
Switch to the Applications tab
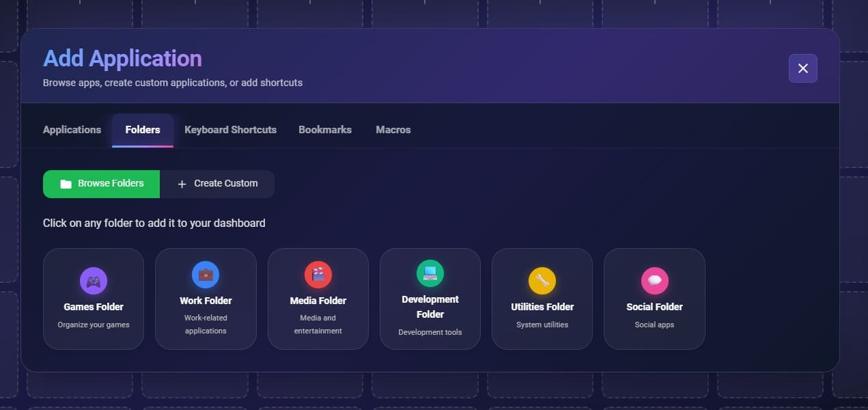(x=72, y=130)
